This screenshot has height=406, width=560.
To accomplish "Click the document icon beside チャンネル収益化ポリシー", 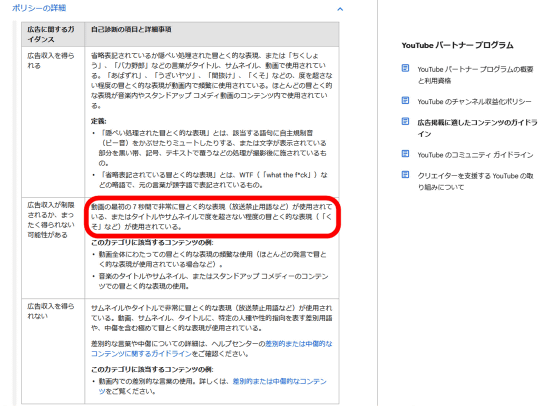I will coord(405,100).
